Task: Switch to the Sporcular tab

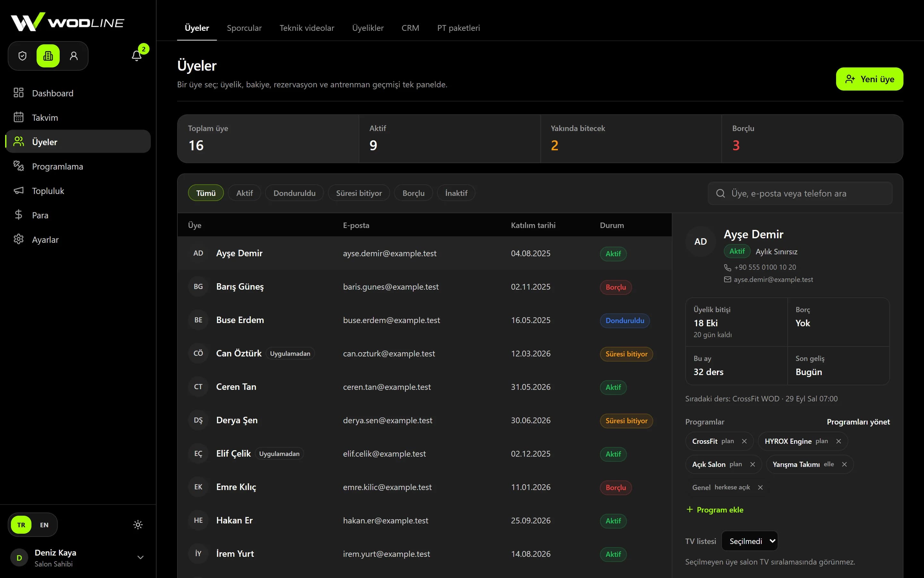Action: click(x=244, y=28)
